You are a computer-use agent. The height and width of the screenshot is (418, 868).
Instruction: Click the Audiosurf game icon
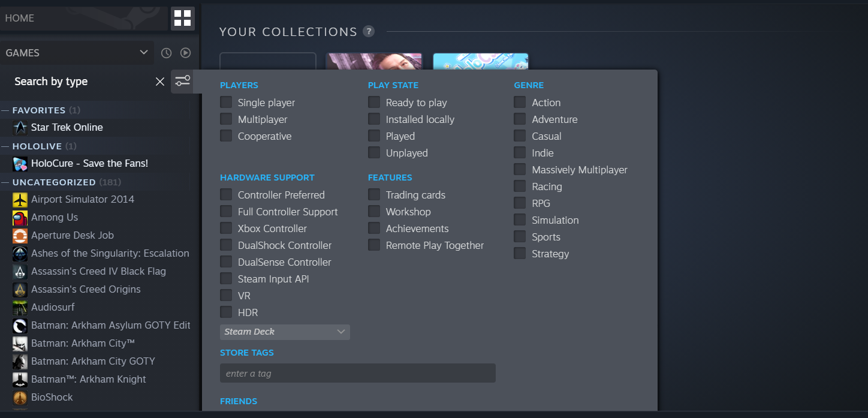pyautogui.click(x=20, y=307)
